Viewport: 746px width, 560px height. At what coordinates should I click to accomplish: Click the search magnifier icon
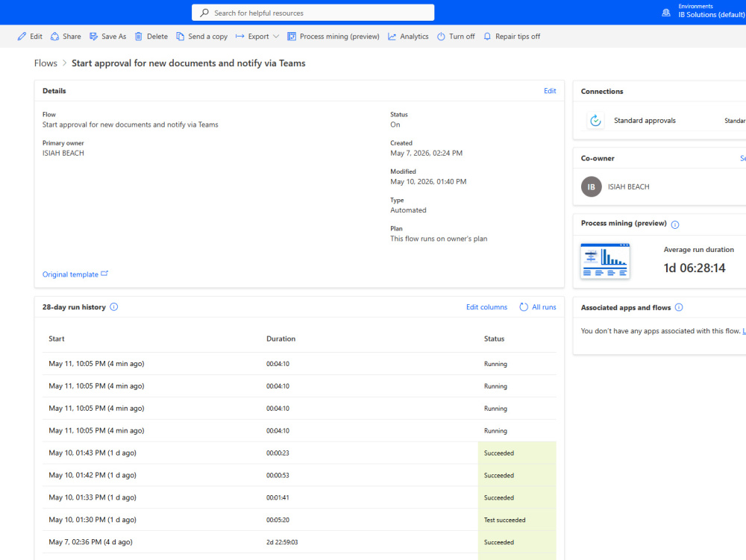pyautogui.click(x=204, y=13)
